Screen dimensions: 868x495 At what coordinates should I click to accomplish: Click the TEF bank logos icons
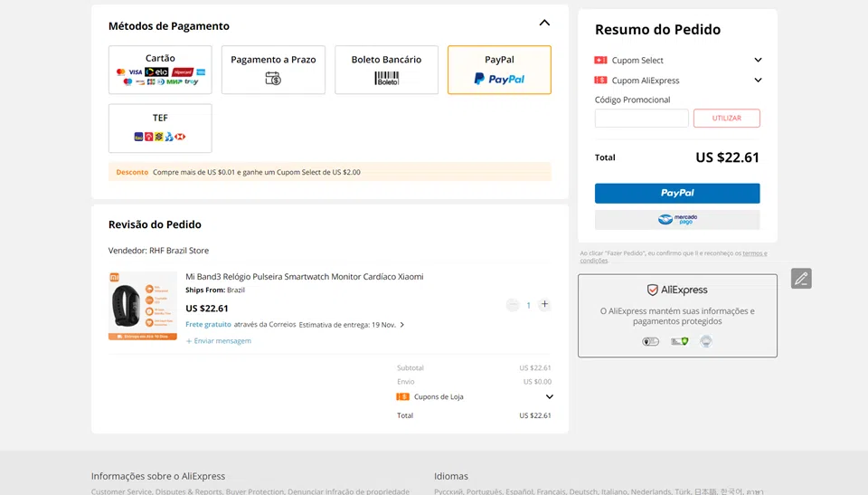[160, 137]
